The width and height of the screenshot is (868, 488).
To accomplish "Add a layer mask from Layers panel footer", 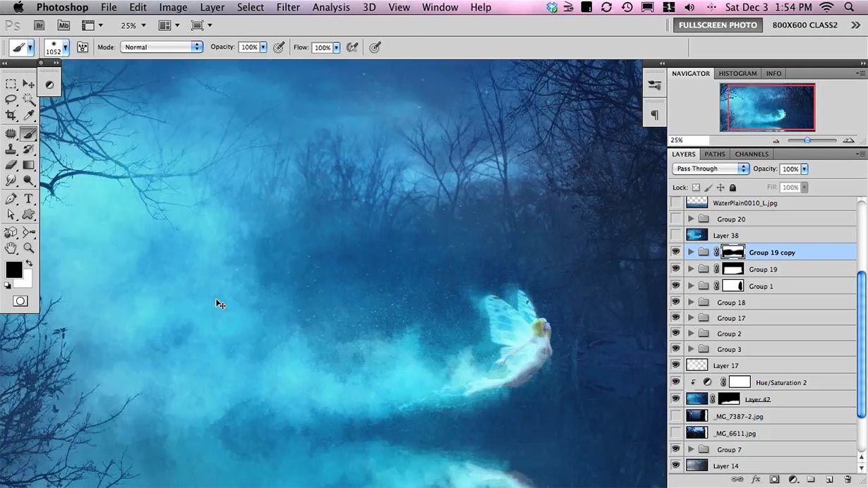I will (x=774, y=480).
